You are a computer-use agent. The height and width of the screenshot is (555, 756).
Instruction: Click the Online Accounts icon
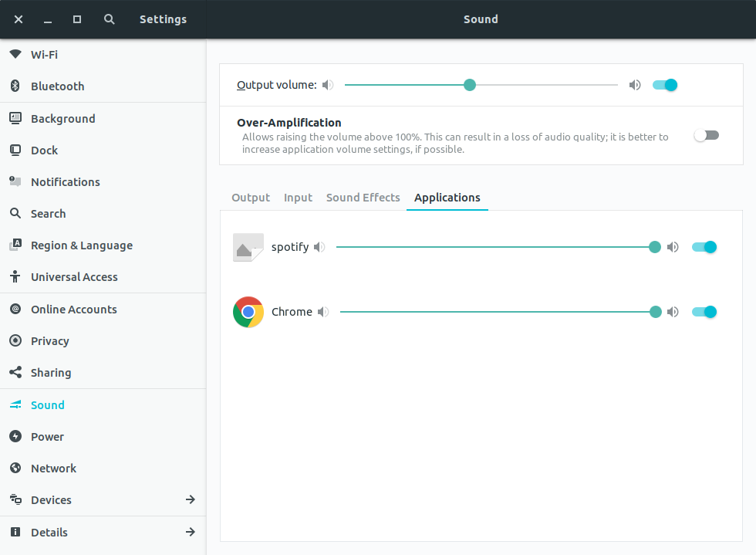click(x=15, y=309)
